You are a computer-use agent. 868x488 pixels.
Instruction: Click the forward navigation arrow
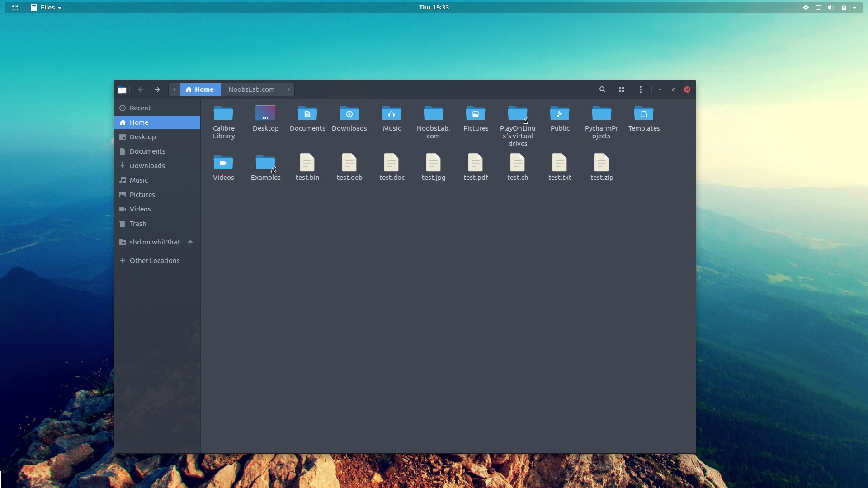click(x=157, y=89)
